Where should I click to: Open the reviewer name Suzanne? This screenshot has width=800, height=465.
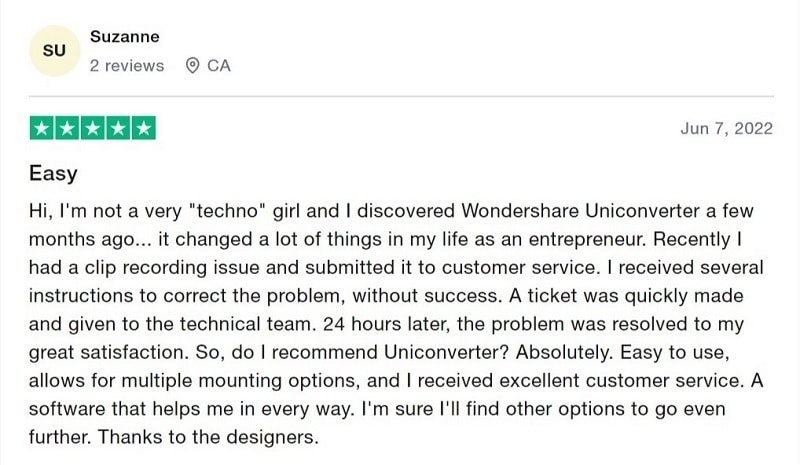tap(125, 37)
